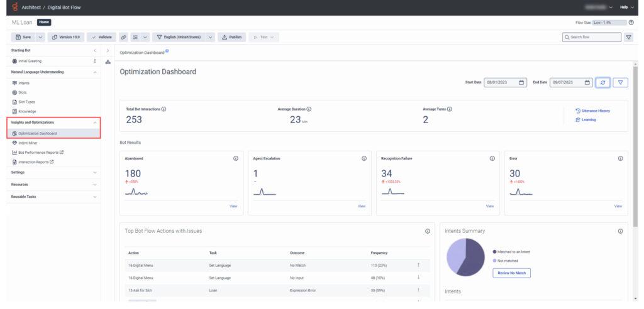This screenshot has width=644, height=309.
Task: Open Slot Types in the sidebar
Action: pos(26,102)
